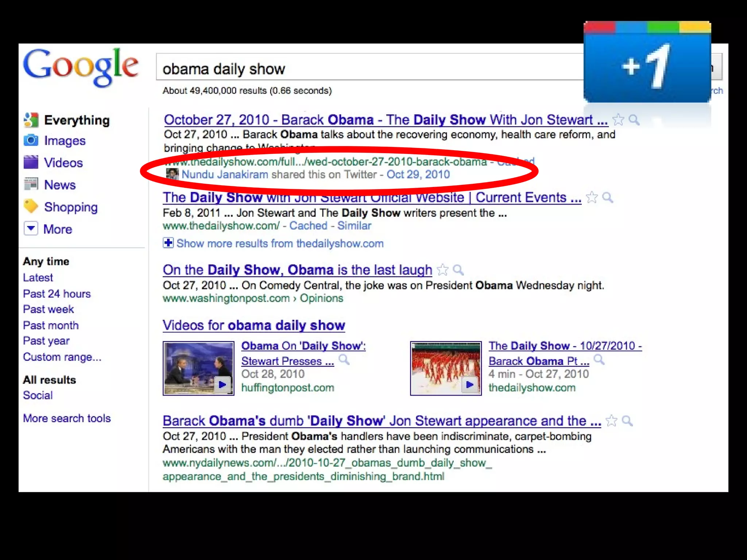This screenshot has height=560, width=747.
Task: Click the News newspaper icon
Action: pos(31,184)
